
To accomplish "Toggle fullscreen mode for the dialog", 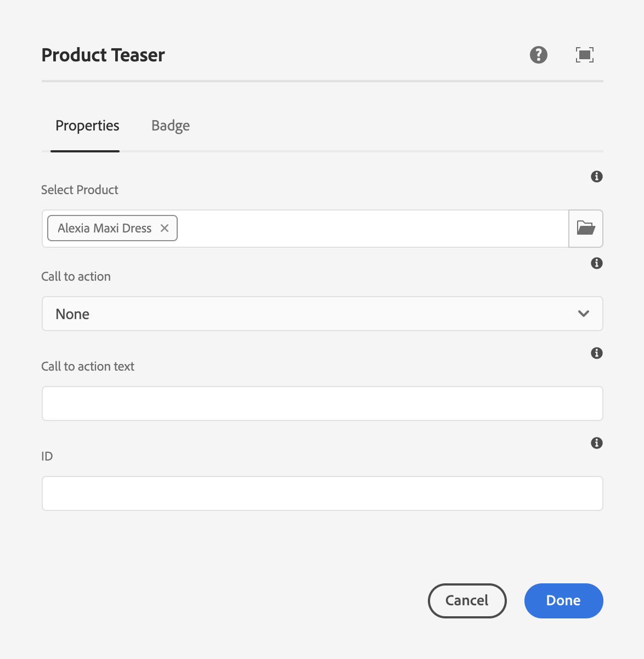I will (584, 55).
